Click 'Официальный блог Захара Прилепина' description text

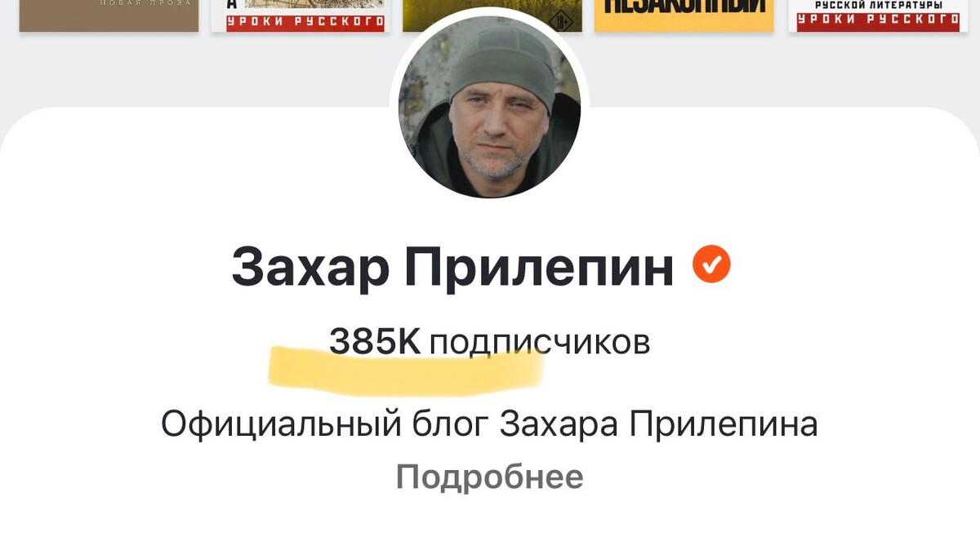click(489, 425)
